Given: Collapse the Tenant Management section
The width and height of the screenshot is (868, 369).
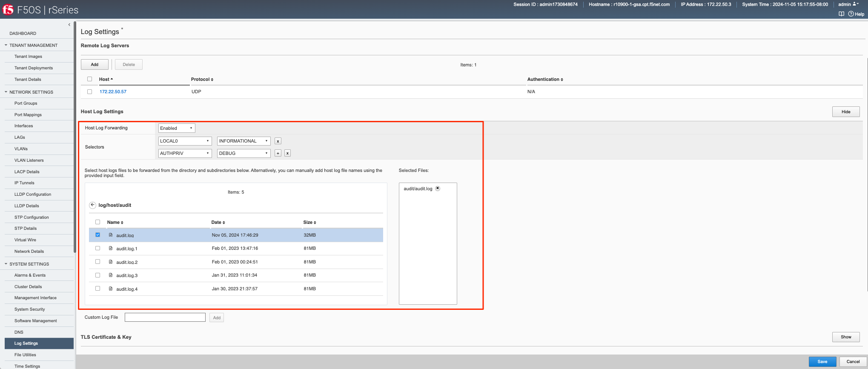Looking at the screenshot, I should coord(6,45).
